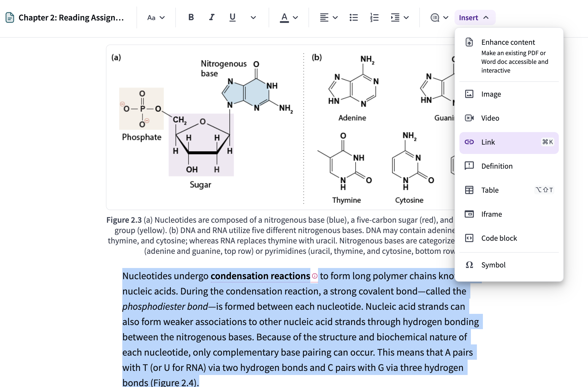Click the Definition speech bubble icon
The width and height of the screenshot is (588, 387).
[x=469, y=166]
